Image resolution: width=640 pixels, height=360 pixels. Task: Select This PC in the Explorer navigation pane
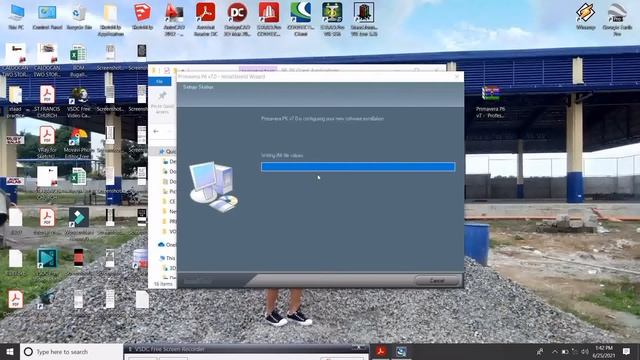click(167, 258)
